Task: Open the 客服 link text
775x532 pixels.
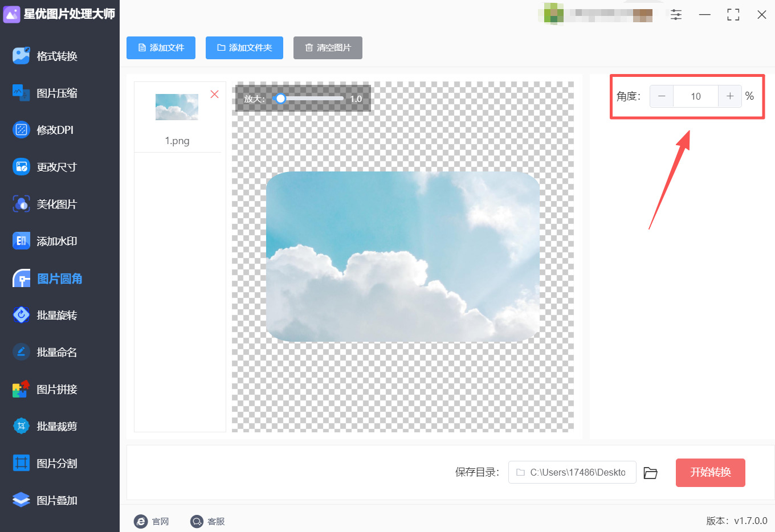Action: click(217, 522)
